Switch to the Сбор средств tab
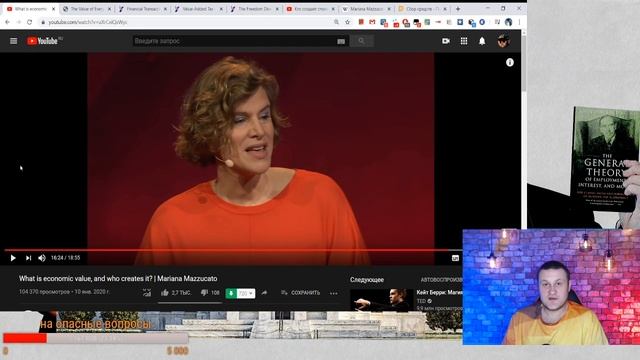 [x=422, y=9]
